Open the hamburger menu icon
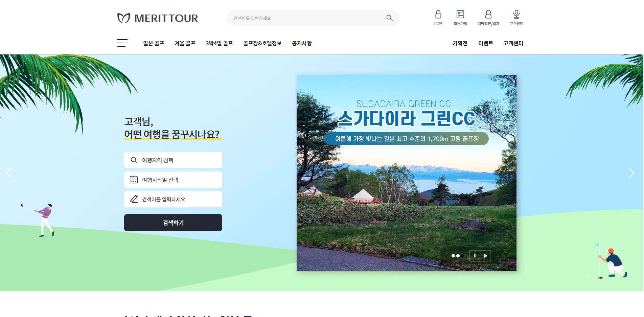Image resolution: width=644 pixels, height=317 pixels. pyautogui.click(x=122, y=43)
